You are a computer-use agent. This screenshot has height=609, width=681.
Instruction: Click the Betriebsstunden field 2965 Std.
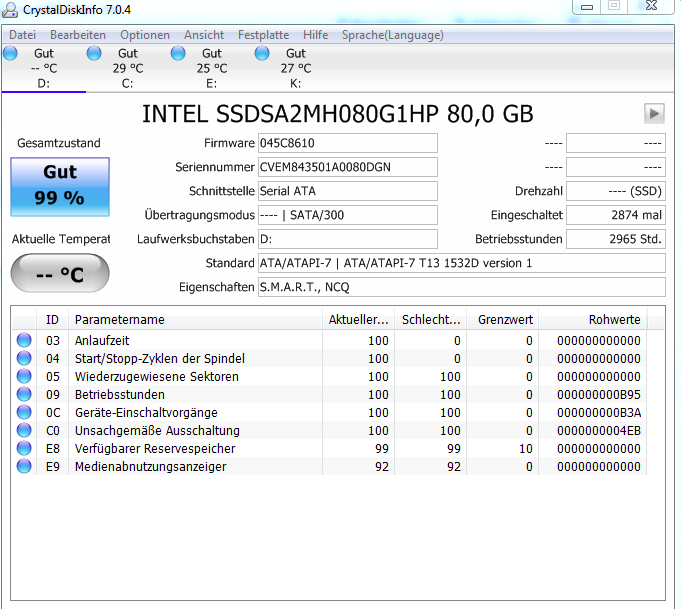point(615,239)
